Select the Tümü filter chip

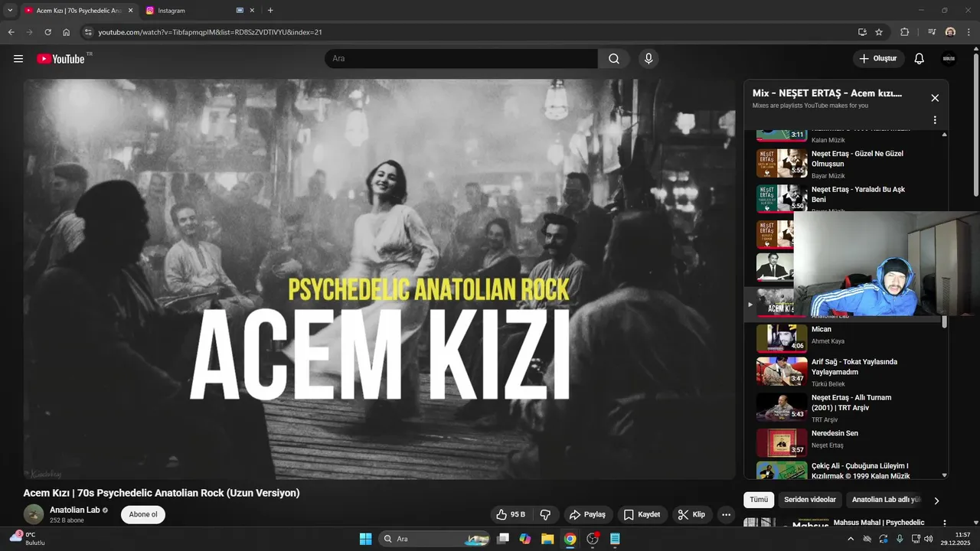coord(759,500)
